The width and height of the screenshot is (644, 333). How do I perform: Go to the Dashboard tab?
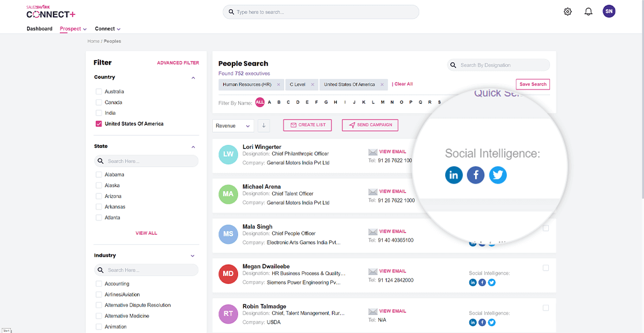[x=39, y=29]
